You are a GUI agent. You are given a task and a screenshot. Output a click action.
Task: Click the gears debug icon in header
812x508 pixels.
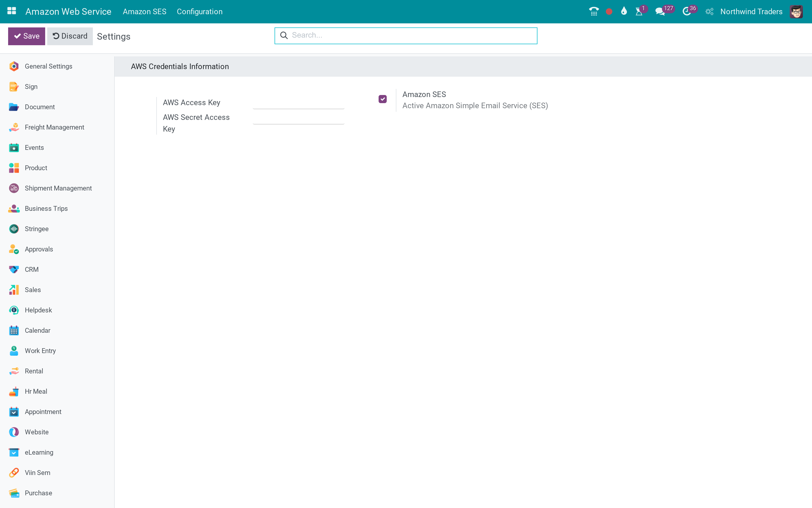pos(709,12)
